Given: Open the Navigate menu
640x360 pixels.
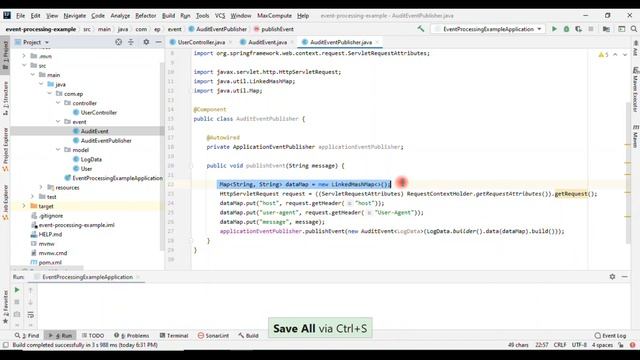Looking at the screenshot, I should coord(75,16).
